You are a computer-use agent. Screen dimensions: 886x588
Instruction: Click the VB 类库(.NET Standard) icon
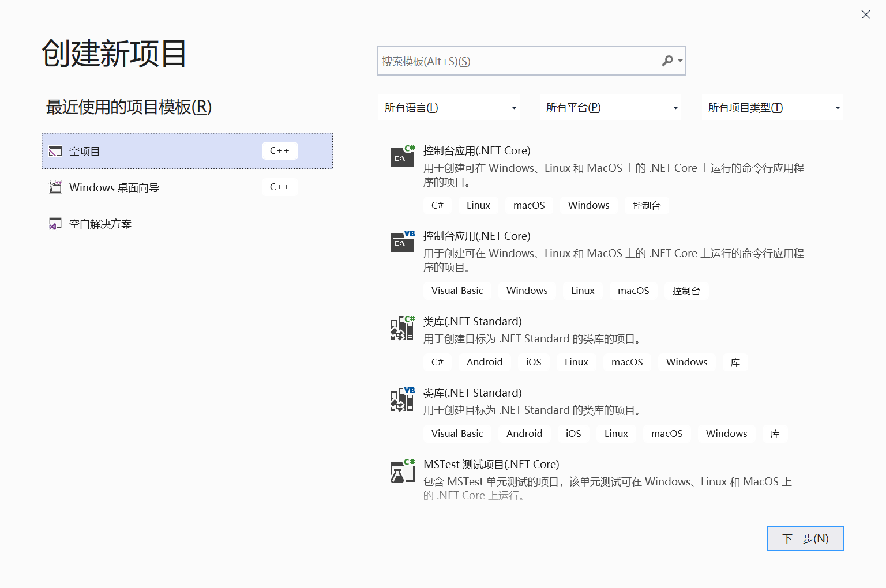pos(402,399)
